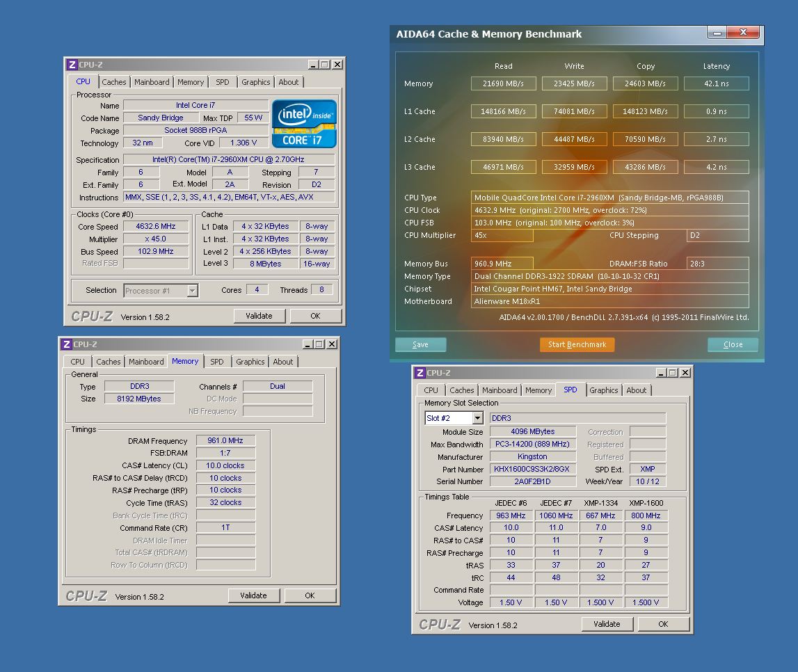Click the Specification field i7-2960XM CPU
The height and width of the screenshot is (672, 798).
[228, 160]
